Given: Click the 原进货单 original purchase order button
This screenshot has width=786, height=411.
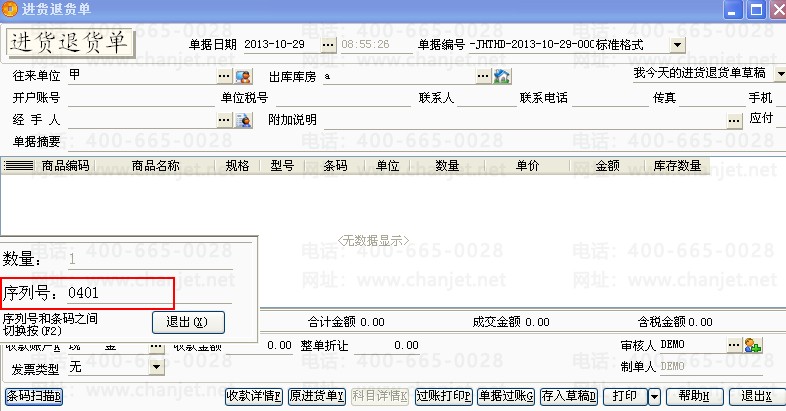Looking at the screenshot, I should (x=316, y=395).
